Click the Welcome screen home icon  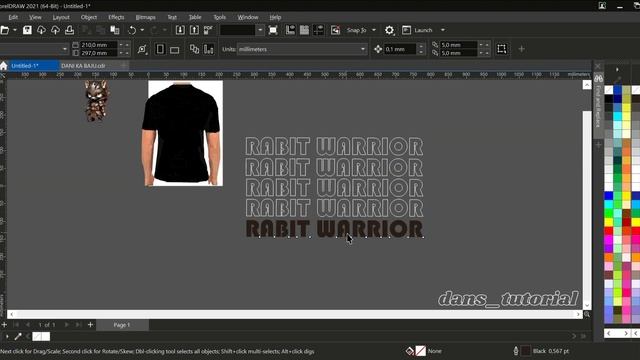[4, 66]
